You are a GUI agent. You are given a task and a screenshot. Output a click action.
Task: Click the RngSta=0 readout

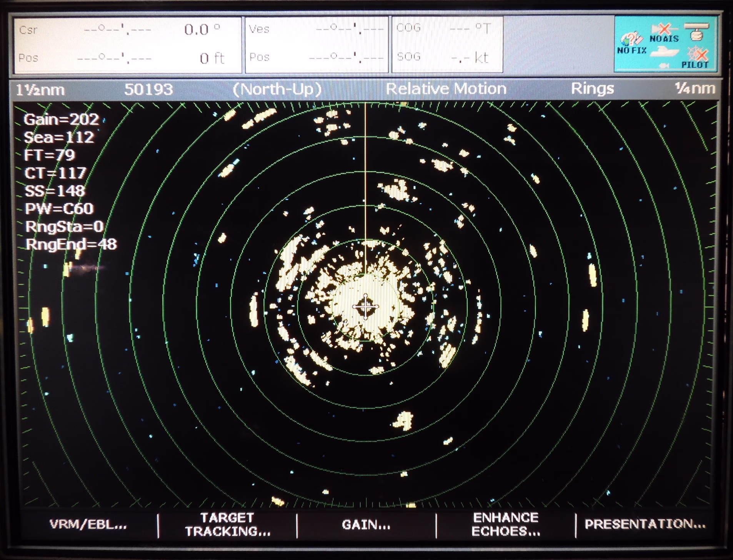[65, 227]
